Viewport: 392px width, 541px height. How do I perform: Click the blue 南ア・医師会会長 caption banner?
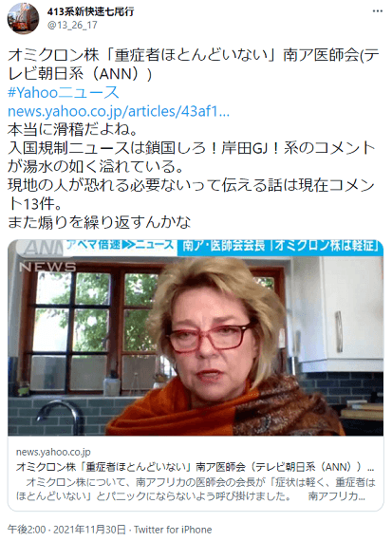pos(280,246)
